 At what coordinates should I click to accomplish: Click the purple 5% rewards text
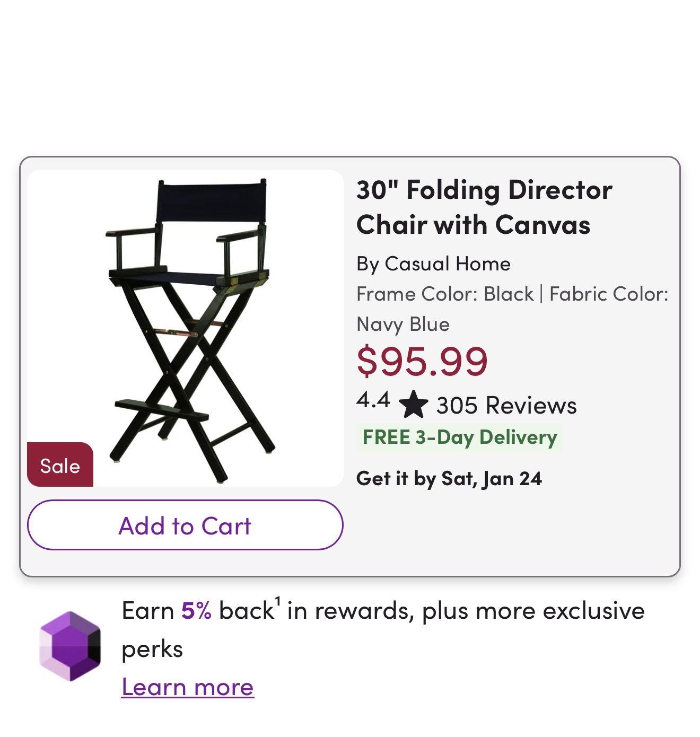point(196,611)
